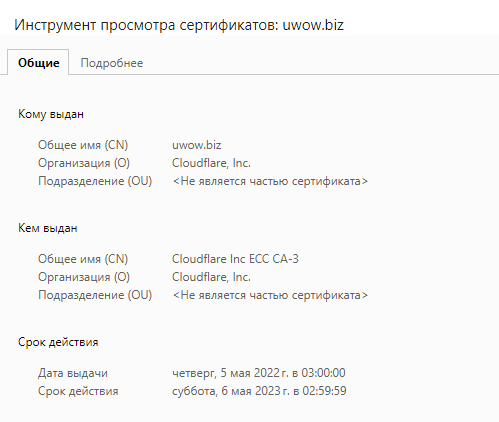This screenshot has width=499, height=422.
Task: Click the Срок действия field label under validity
Action: point(78,391)
